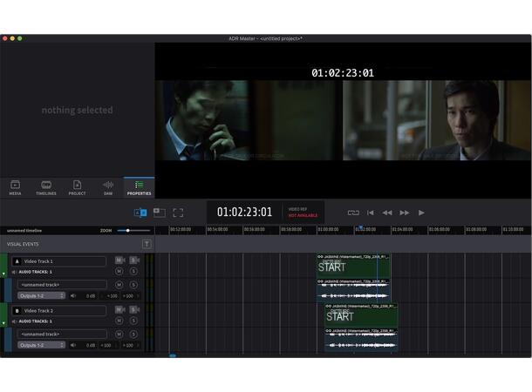Mute video of Video Track 2
Viewport: 532px width, 392px height.
[x=119, y=309]
